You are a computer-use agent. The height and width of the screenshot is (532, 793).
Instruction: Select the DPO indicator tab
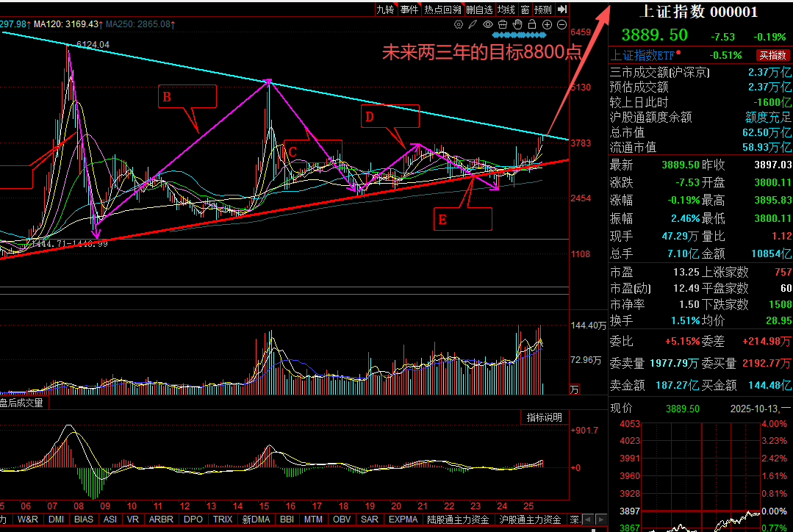[193, 520]
